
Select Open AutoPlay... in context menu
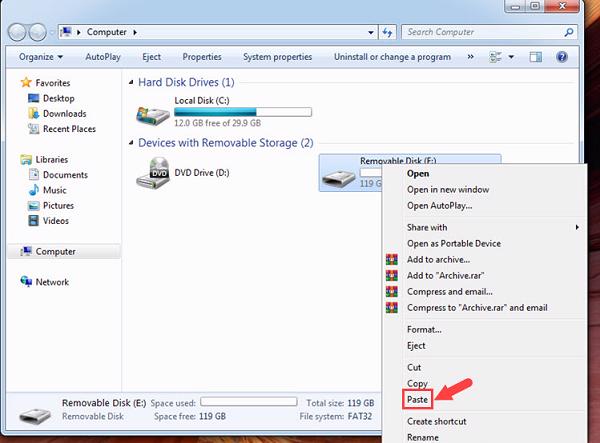(439, 205)
